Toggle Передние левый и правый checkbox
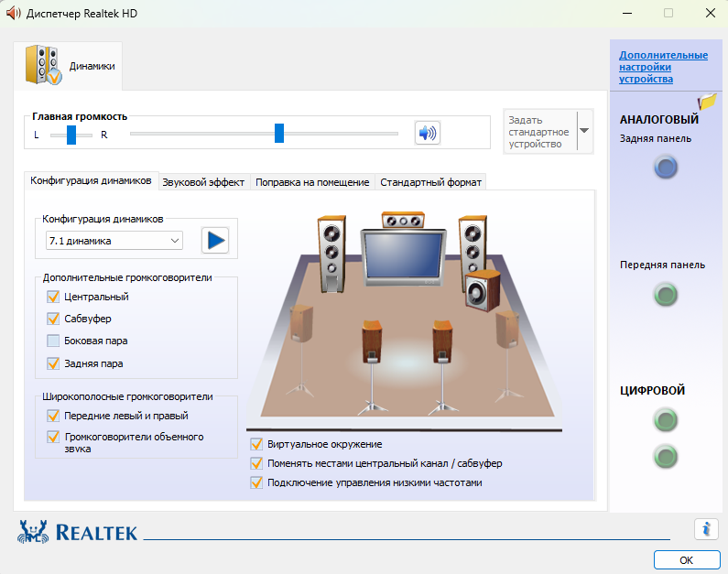The image size is (728, 574). (53, 416)
